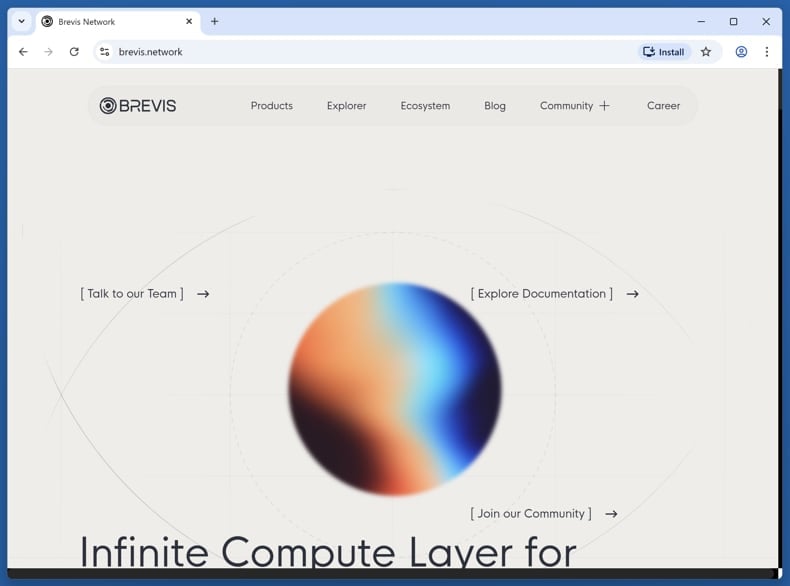Image resolution: width=790 pixels, height=586 pixels.
Task: Open the Blog link
Action: tap(495, 106)
